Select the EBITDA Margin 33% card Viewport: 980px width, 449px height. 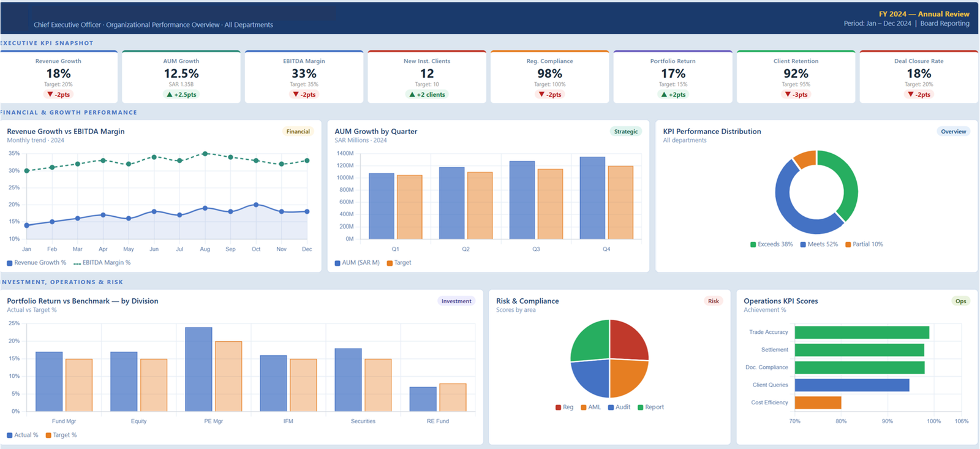coord(304,77)
